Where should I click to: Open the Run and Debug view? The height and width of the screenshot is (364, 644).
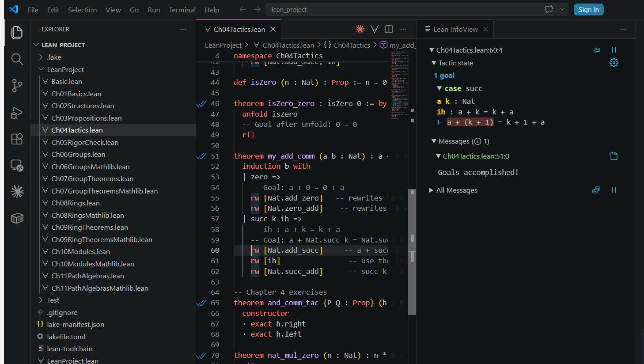(17, 113)
